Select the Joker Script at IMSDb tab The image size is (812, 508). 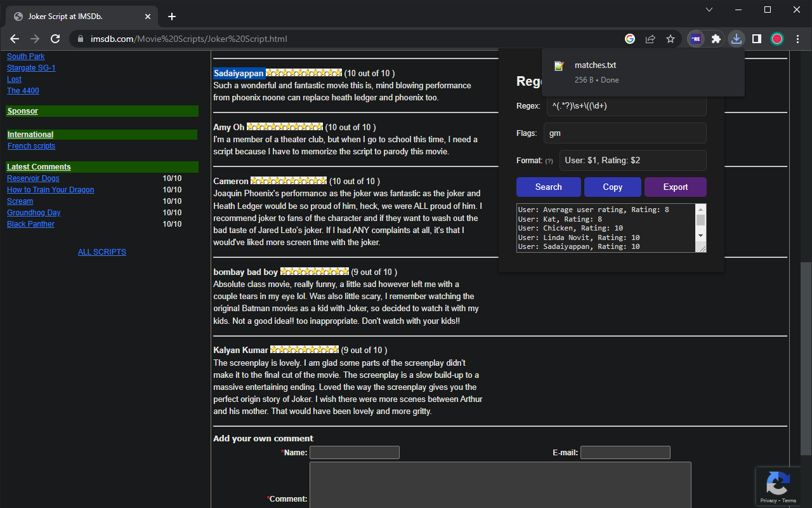[82, 17]
